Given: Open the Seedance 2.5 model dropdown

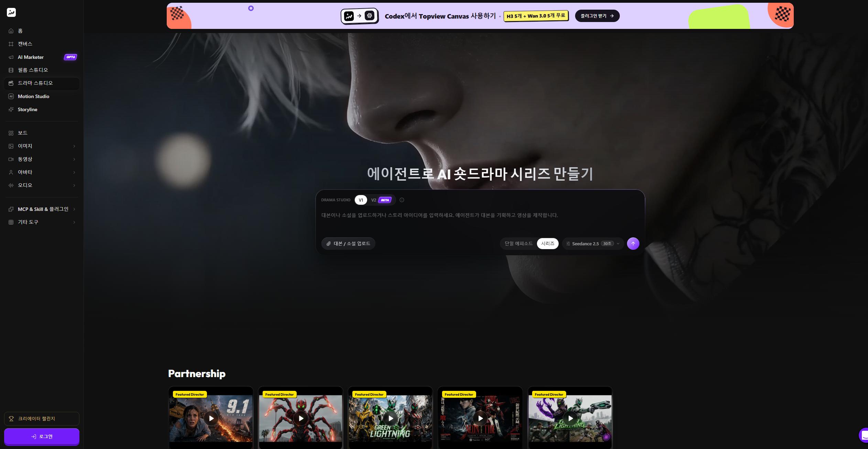Looking at the screenshot, I should tap(593, 244).
